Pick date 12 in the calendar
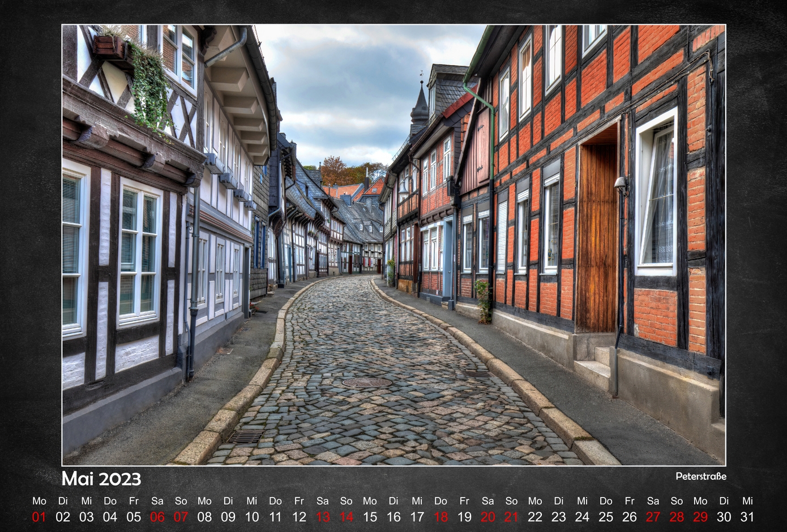This screenshot has height=532, width=787. (x=299, y=517)
